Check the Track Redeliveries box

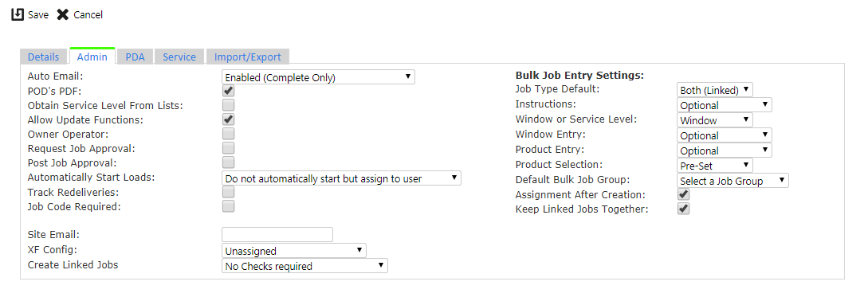228,192
